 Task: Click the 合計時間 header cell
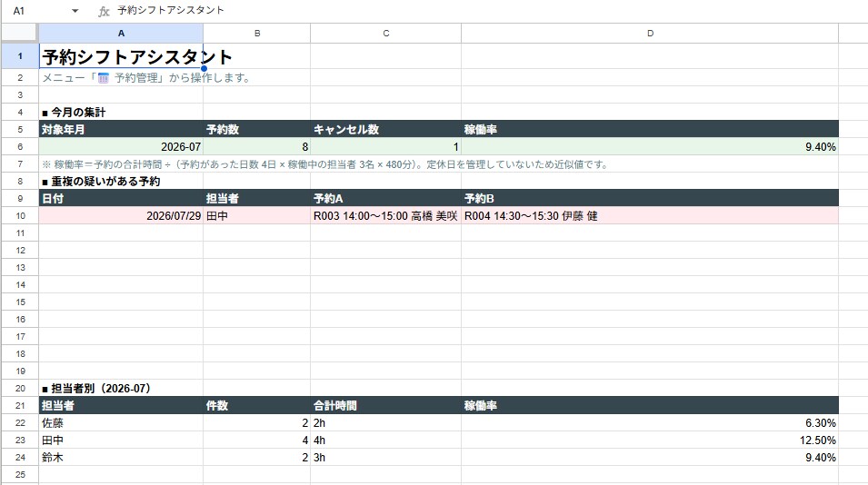pos(386,405)
